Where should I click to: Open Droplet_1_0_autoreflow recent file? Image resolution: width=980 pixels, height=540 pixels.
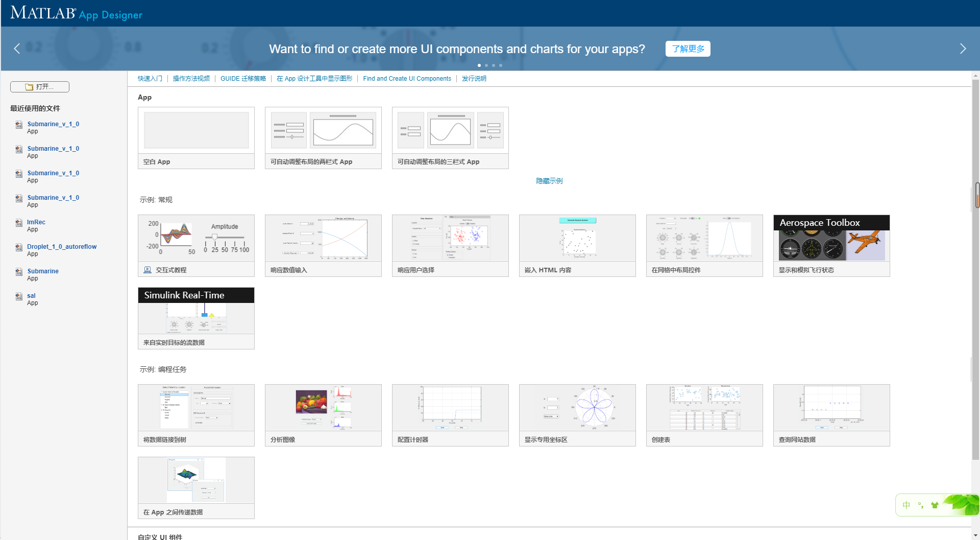[62, 247]
